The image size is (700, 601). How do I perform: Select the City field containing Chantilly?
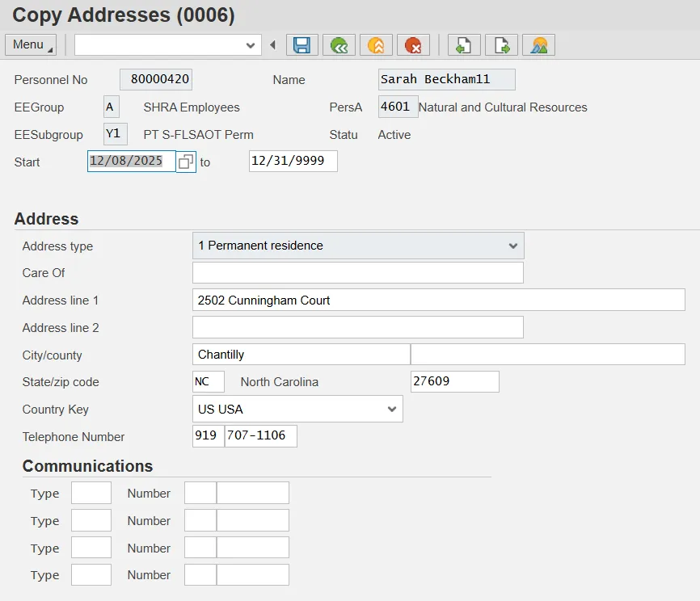point(301,355)
